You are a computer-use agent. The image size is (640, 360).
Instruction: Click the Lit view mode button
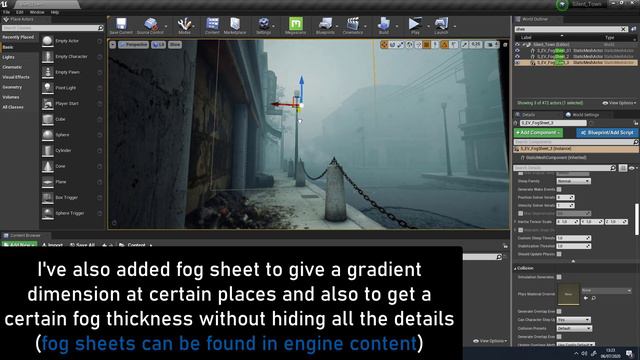point(158,44)
